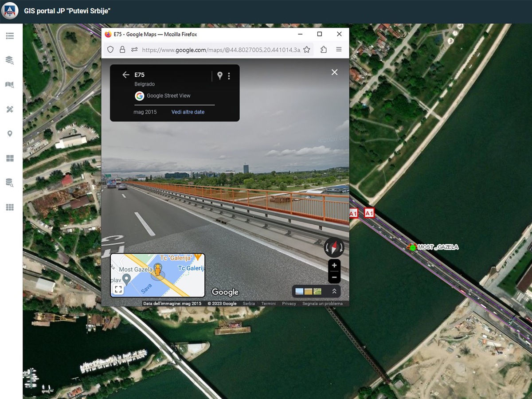The image size is (532, 399).
Task: Click the location pin icon in sidebar
Action: 10,134
